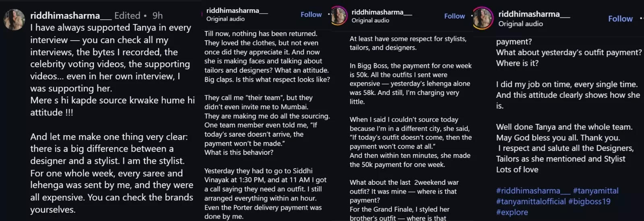Open Original audio link in the rightmost panel
Screen dimensions: 644x221
coord(520,24)
